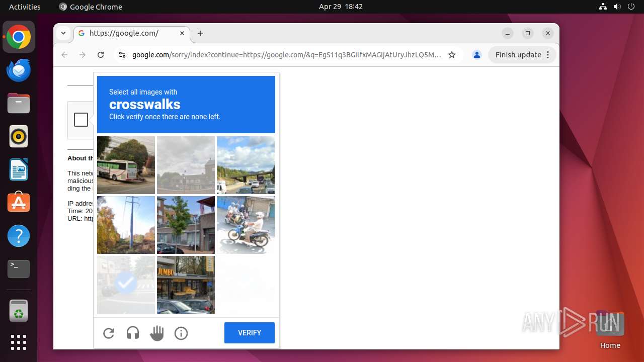Go back with the Chrome back arrow

click(64, 55)
